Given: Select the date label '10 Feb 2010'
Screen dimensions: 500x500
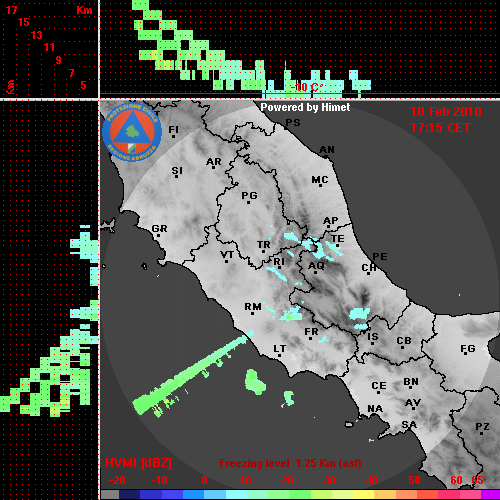Looking at the screenshot, I should pos(446,112).
